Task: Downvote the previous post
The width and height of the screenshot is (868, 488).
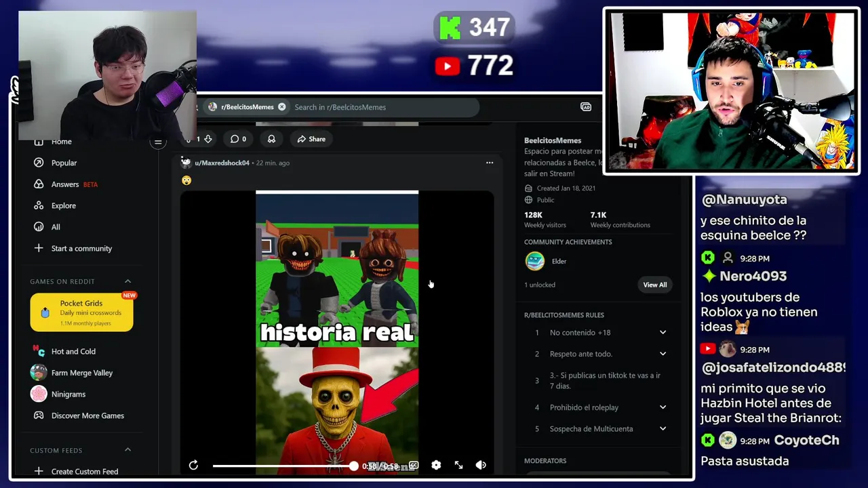Action: (x=208, y=139)
